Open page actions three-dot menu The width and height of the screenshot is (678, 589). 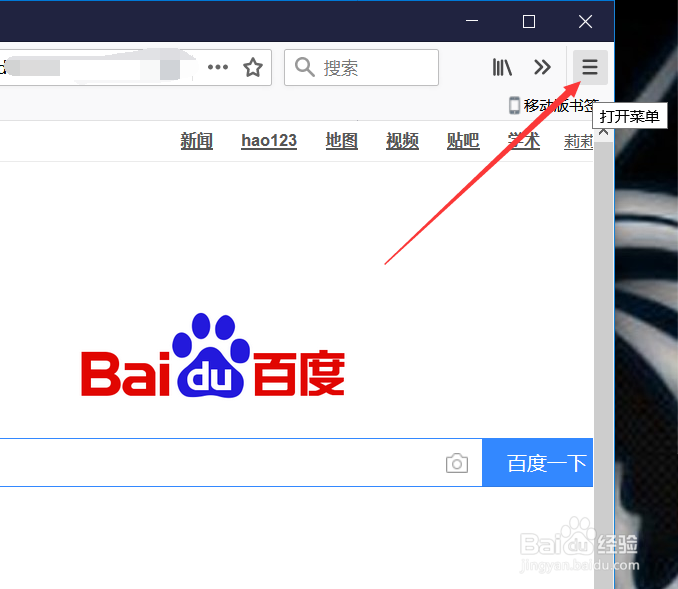pyautogui.click(x=217, y=67)
